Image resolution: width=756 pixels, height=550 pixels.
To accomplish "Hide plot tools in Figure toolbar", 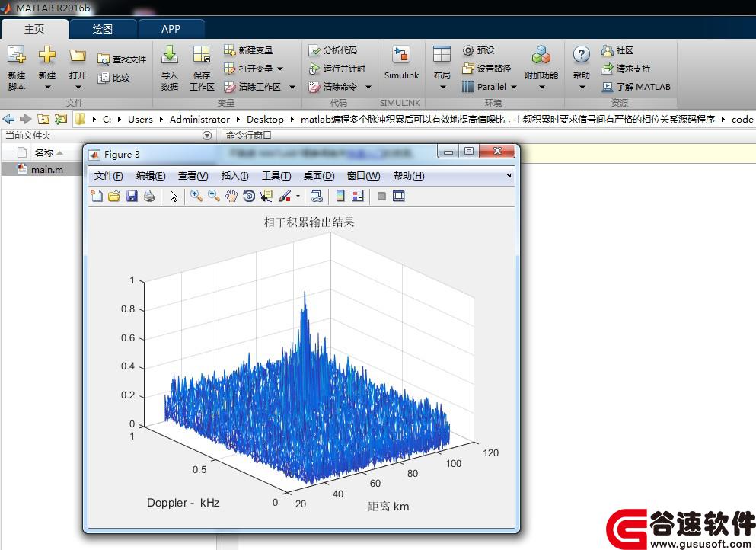I will pyautogui.click(x=381, y=196).
